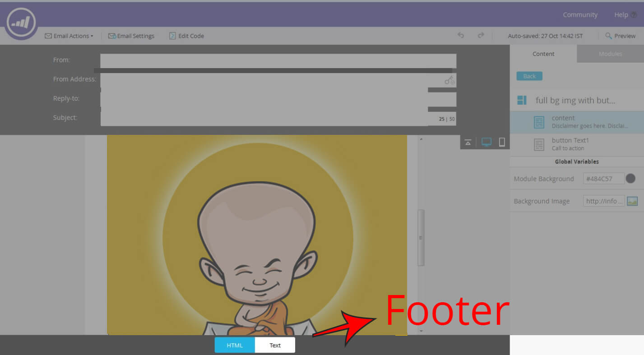Viewport: 644px width, 355px height.
Task: Click the canvas scroll down arrow
Action: pyautogui.click(x=421, y=331)
